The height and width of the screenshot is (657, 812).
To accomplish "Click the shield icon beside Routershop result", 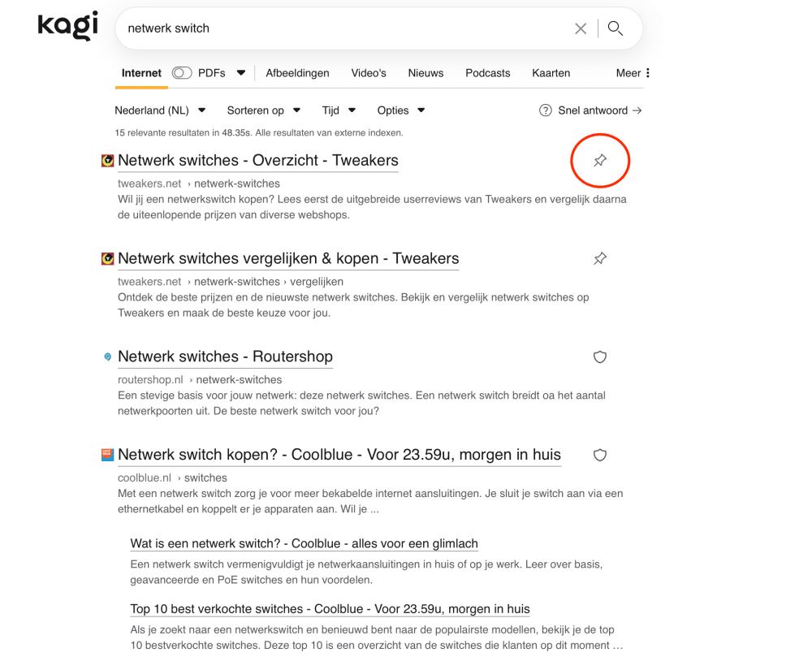I will coord(600,357).
